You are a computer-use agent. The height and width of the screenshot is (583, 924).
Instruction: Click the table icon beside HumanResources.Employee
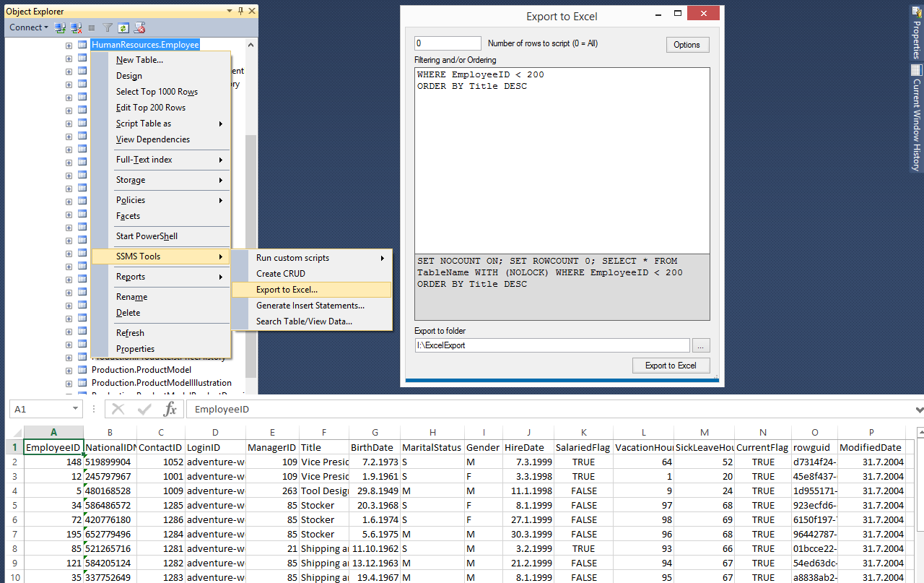click(82, 45)
